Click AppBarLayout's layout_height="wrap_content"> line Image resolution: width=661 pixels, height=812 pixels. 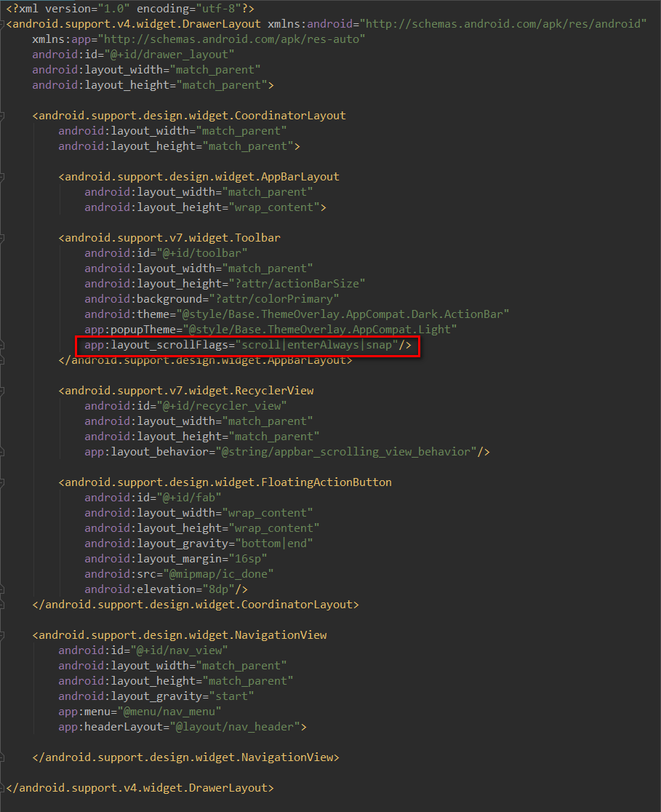click(206, 207)
